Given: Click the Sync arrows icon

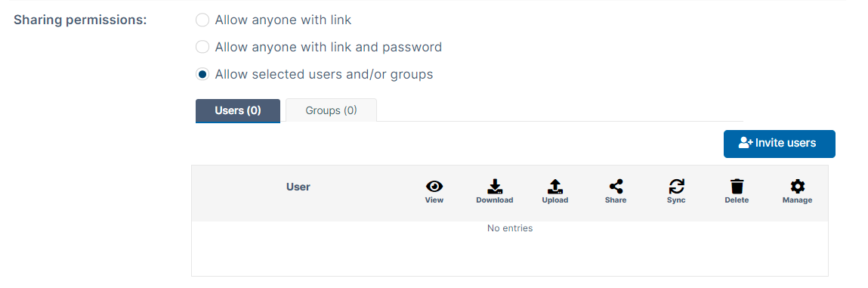Looking at the screenshot, I should (x=676, y=187).
